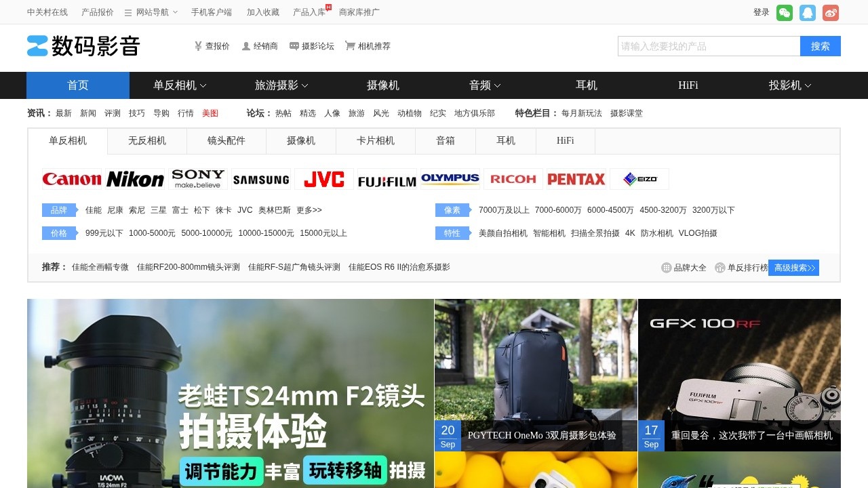The width and height of the screenshot is (868, 488).
Task: Select the Fujifilm brand logo
Action: 387,179
